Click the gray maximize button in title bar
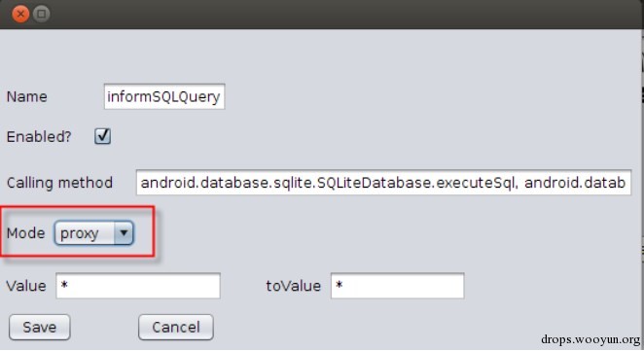Image resolution: width=644 pixels, height=351 pixels. click(41, 14)
